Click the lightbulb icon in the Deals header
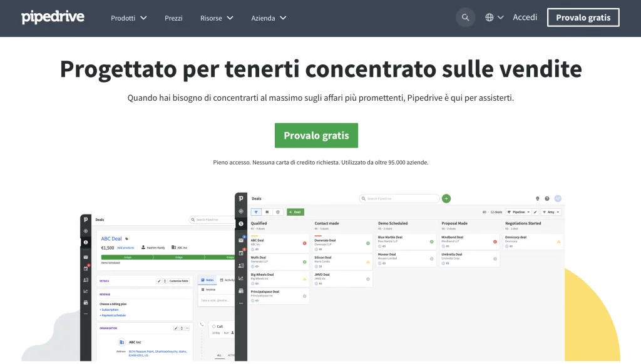Image resolution: width=641 pixels, height=364 pixels. click(537, 199)
